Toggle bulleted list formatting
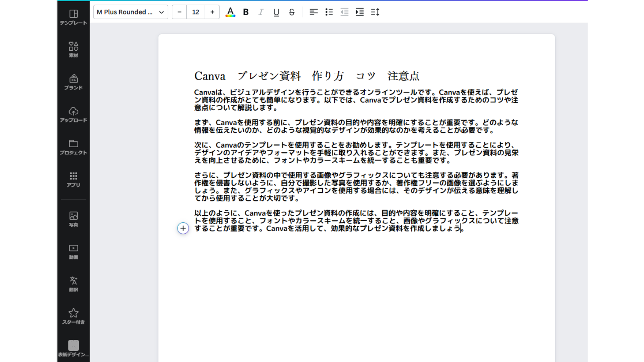Image resolution: width=644 pixels, height=362 pixels. pos(329,12)
